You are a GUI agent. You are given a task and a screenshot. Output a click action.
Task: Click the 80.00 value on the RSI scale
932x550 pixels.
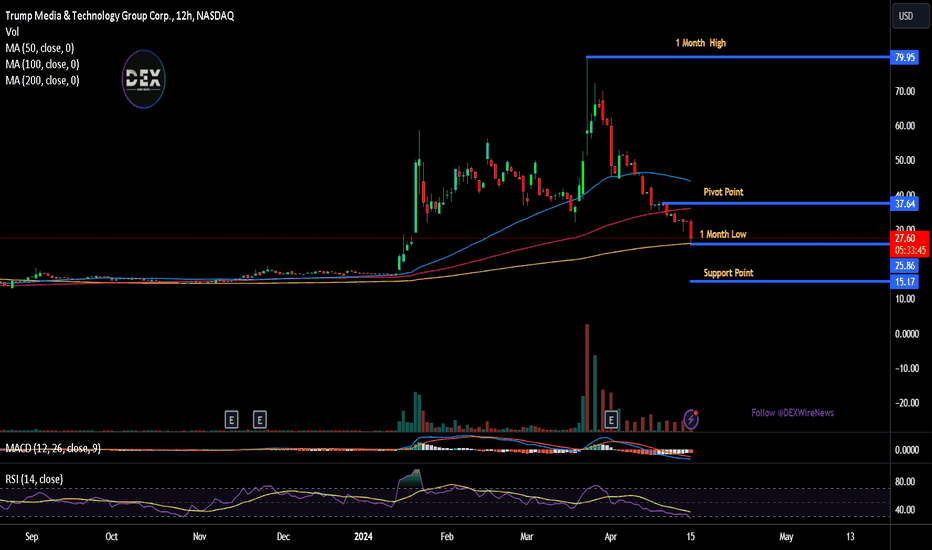pos(905,482)
